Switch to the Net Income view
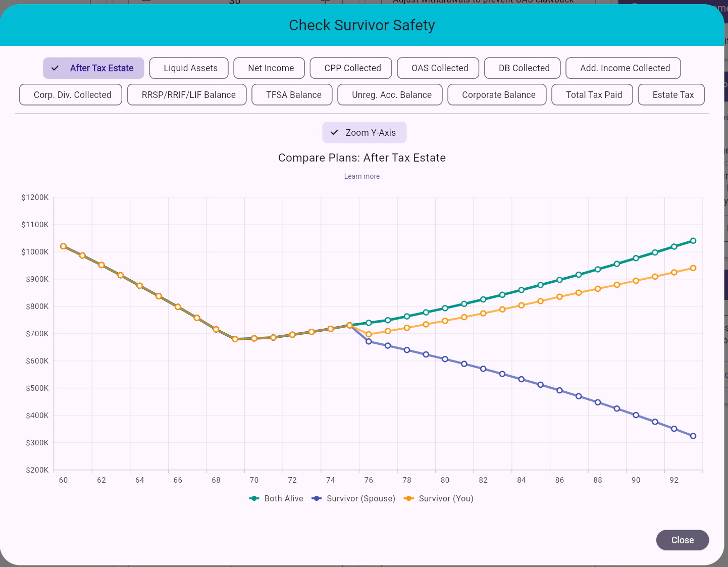This screenshot has height=567, width=728. click(x=269, y=68)
